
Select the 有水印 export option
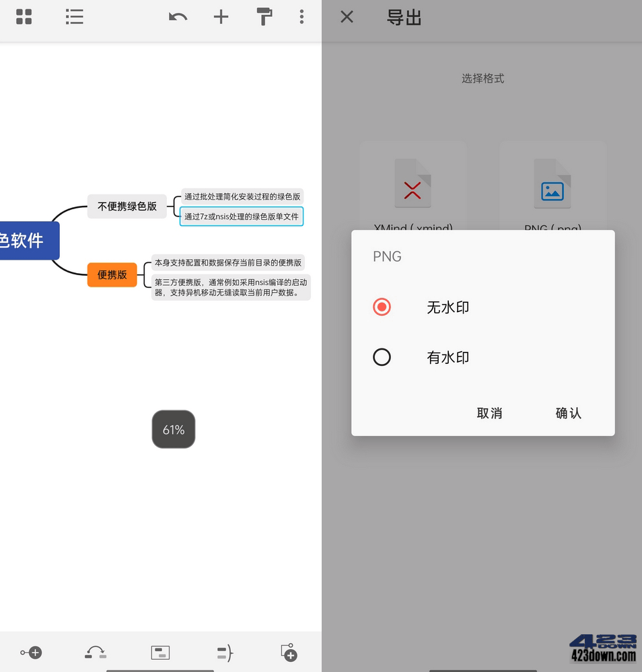[382, 357]
